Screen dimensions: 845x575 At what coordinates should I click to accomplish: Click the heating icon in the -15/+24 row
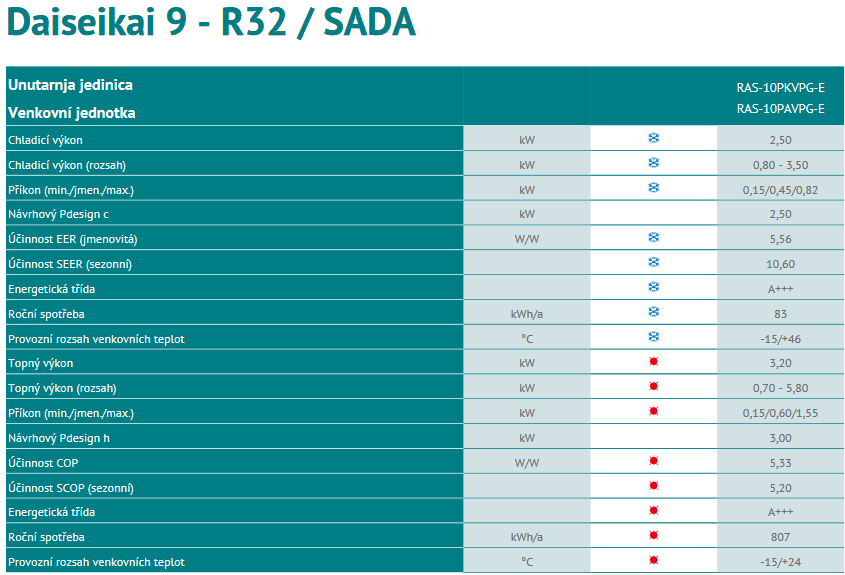point(653,561)
